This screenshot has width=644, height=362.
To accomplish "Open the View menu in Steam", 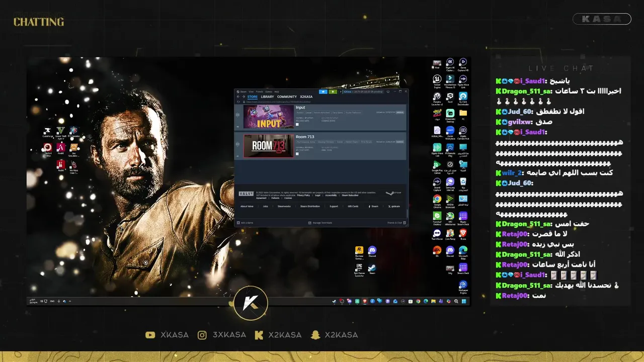I will (251, 92).
